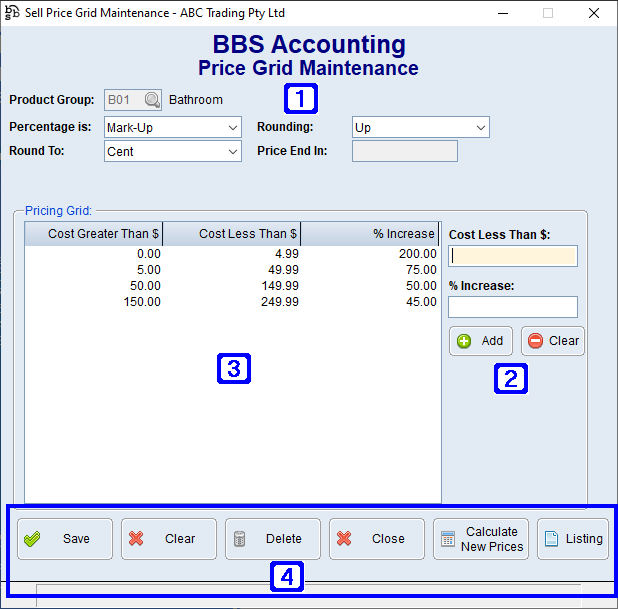Select the grid cell showing 150.00

142,302
